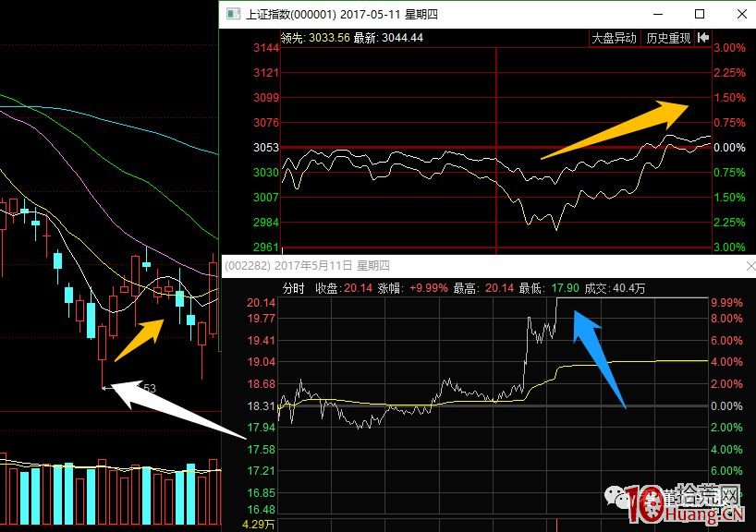Close the 上证指数 window
The image size is (756, 532).
tap(742, 14)
